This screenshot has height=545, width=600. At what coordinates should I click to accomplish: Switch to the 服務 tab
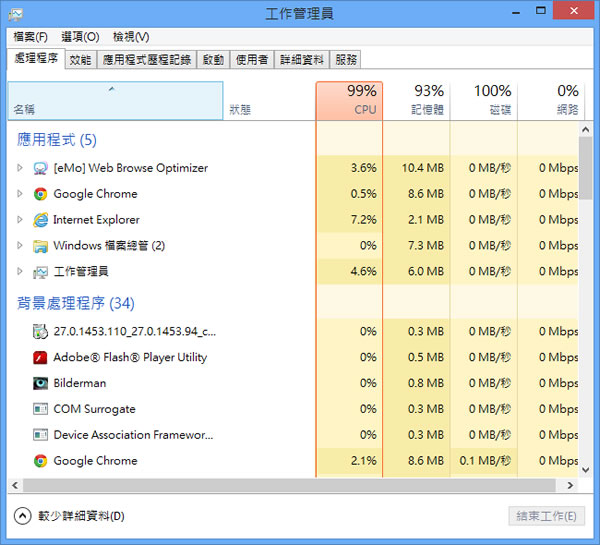[x=346, y=60]
